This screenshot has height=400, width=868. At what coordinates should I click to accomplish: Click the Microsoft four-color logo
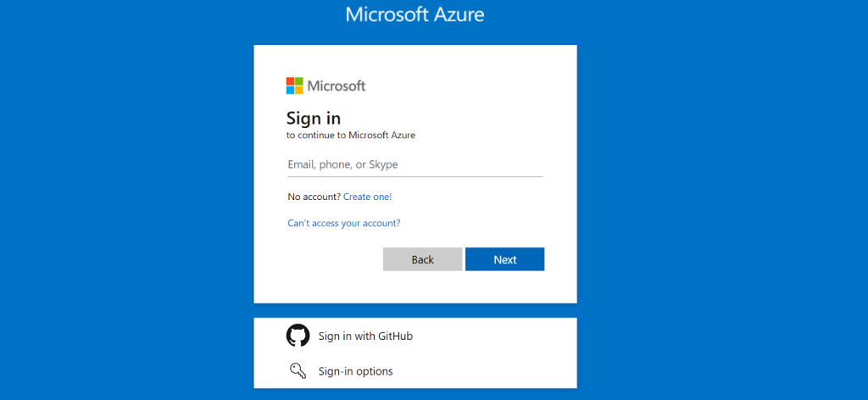coord(294,86)
